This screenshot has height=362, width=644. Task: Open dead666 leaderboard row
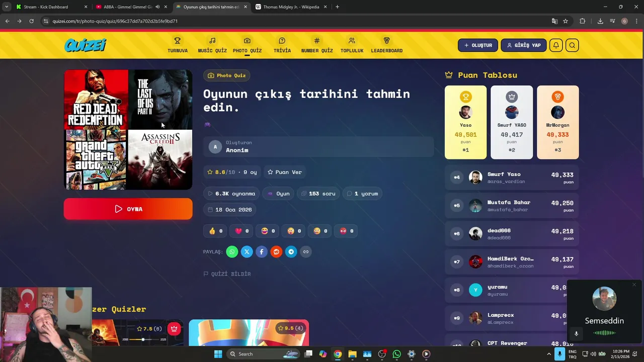(x=512, y=234)
